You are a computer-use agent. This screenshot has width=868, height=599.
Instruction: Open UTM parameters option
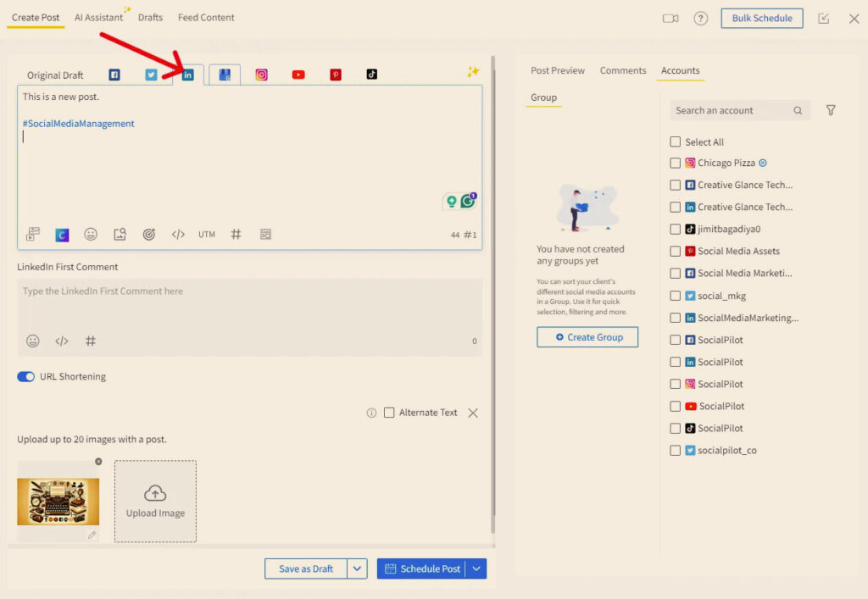207,235
